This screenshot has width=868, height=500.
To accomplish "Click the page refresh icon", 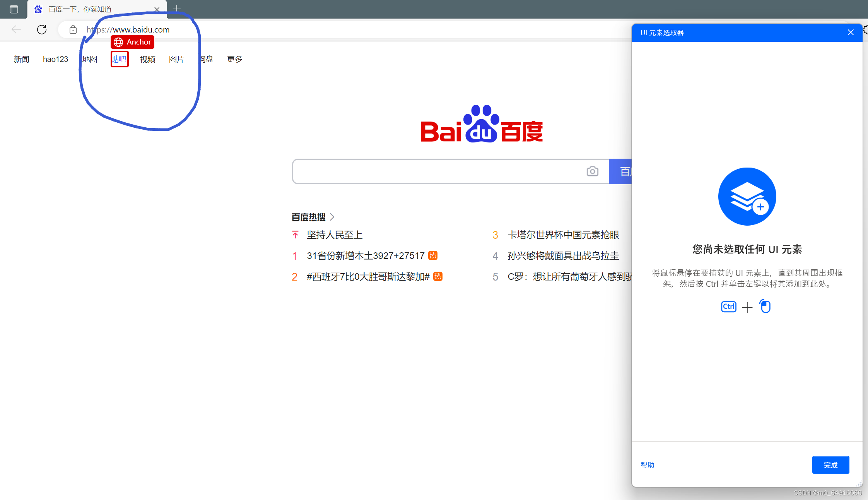I will (42, 29).
